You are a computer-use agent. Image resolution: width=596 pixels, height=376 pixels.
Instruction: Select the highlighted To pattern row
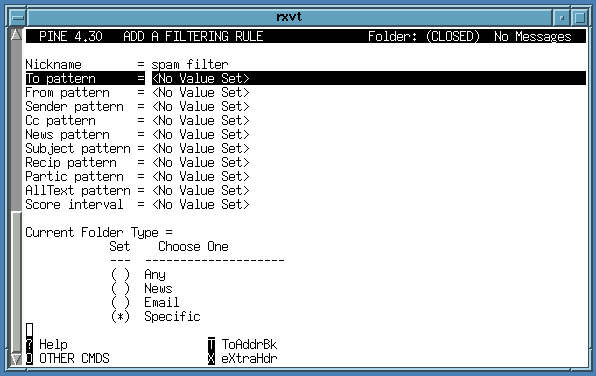[306, 78]
